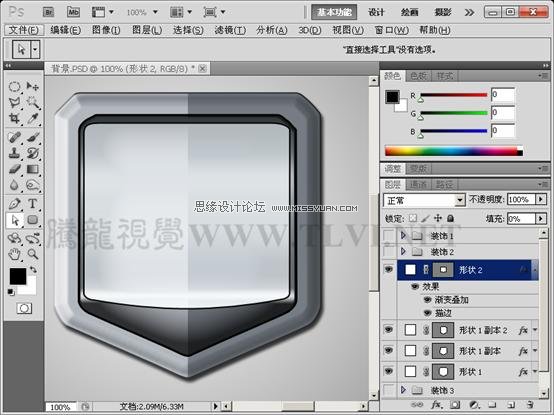Toggle Quick Mask mode
The image size is (554, 415).
tap(24, 308)
